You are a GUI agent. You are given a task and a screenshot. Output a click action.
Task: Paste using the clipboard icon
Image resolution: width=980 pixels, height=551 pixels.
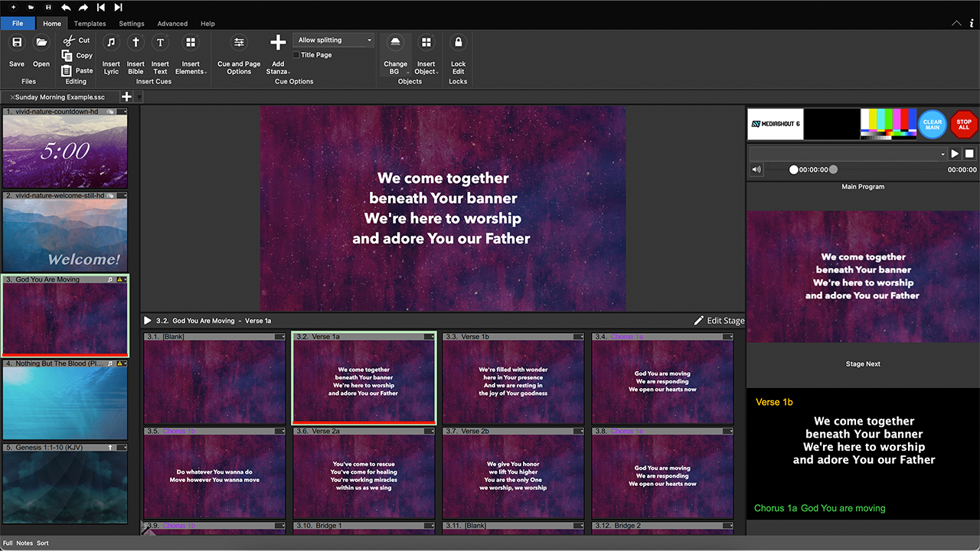click(67, 70)
